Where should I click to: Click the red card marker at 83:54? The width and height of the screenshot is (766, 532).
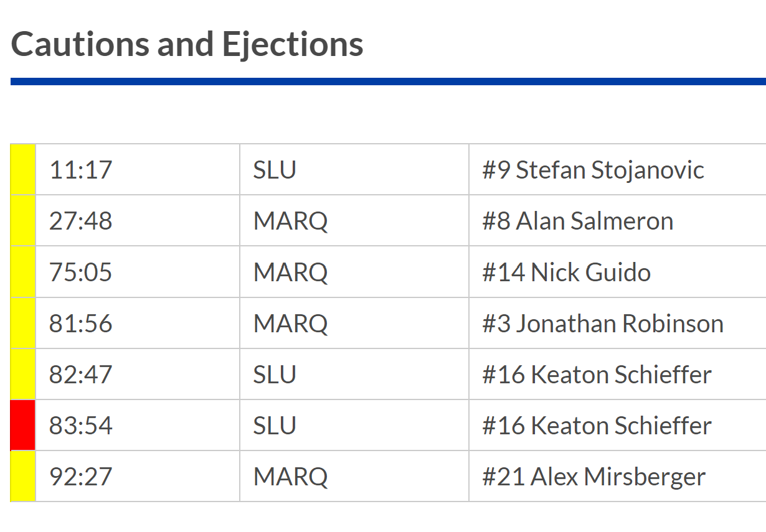(23, 426)
